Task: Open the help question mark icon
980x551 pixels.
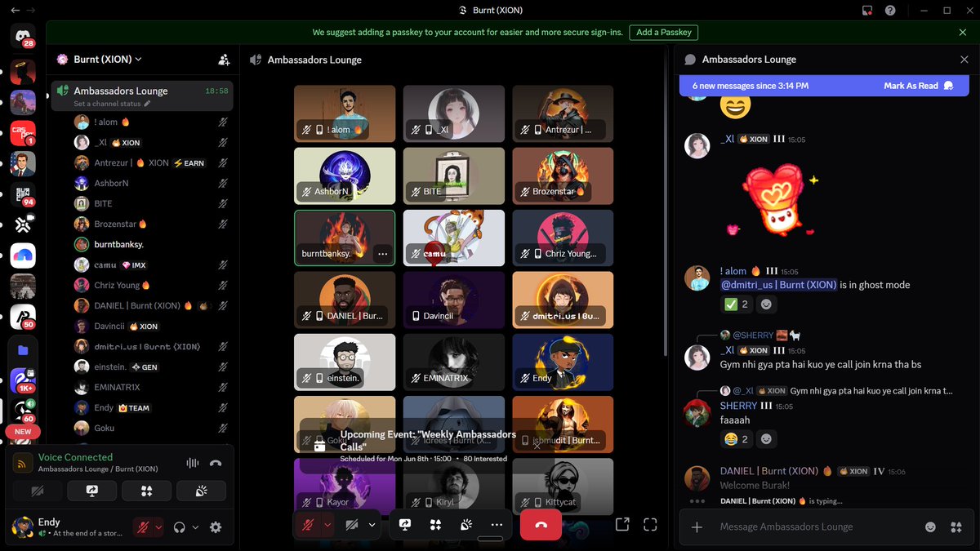Action: tap(890, 11)
